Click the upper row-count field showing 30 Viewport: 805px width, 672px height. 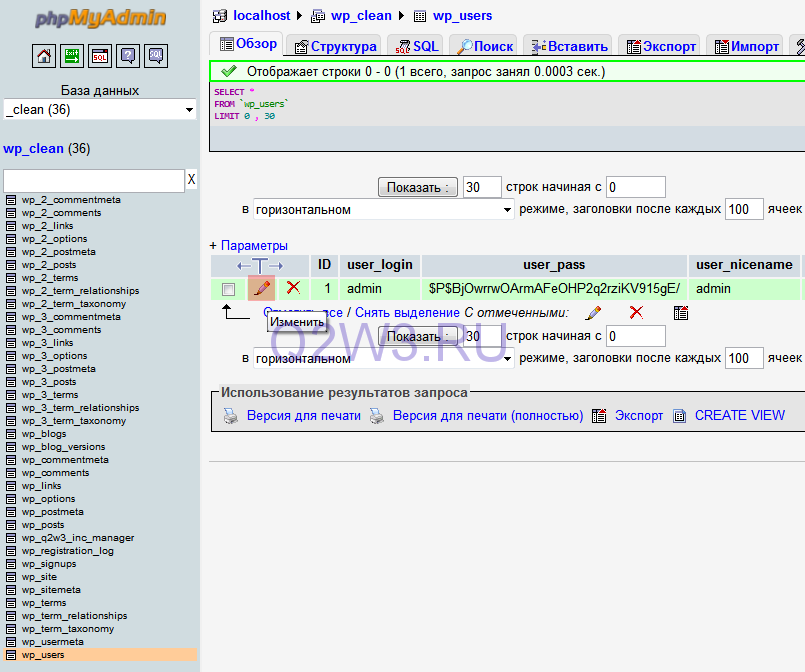(x=482, y=187)
